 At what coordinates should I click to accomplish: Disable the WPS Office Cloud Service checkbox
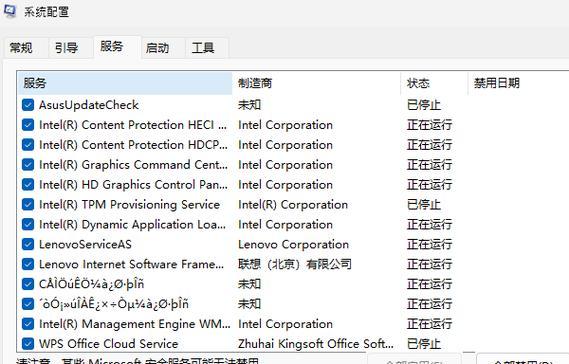coord(28,344)
